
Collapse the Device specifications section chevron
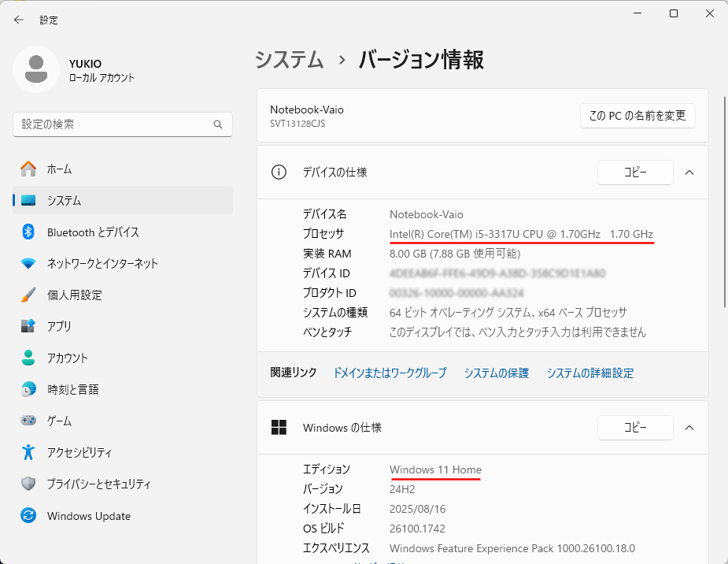(689, 172)
